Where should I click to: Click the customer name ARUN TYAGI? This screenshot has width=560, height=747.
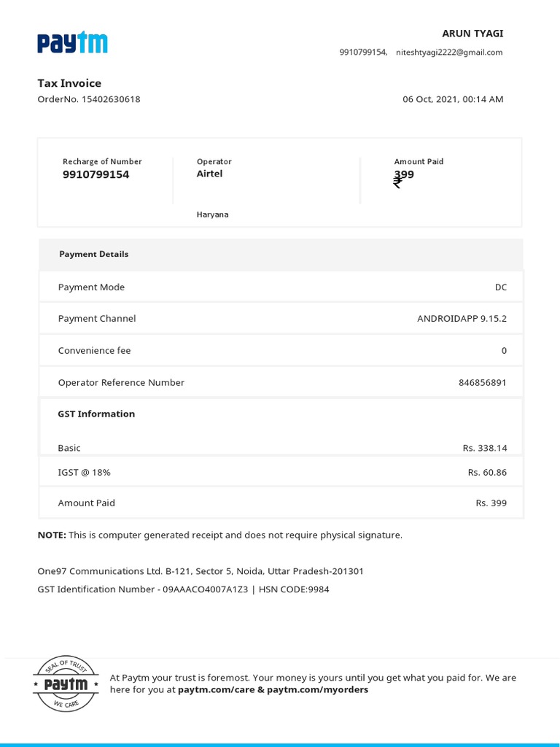coord(472,34)
